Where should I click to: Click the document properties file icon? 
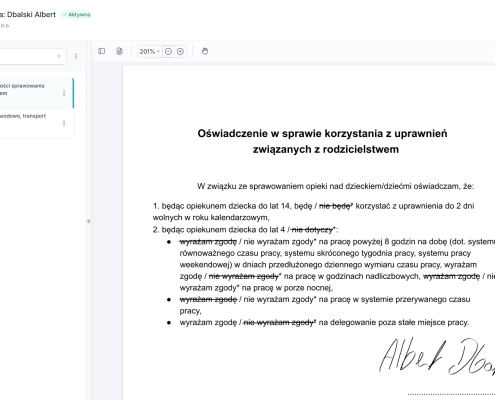click(x=119, y=51)
